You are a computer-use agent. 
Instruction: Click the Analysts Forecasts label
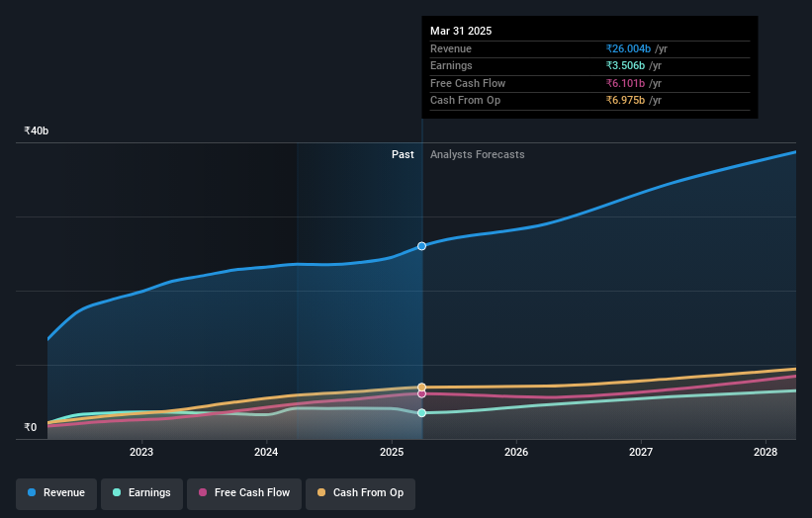[478, 155]
